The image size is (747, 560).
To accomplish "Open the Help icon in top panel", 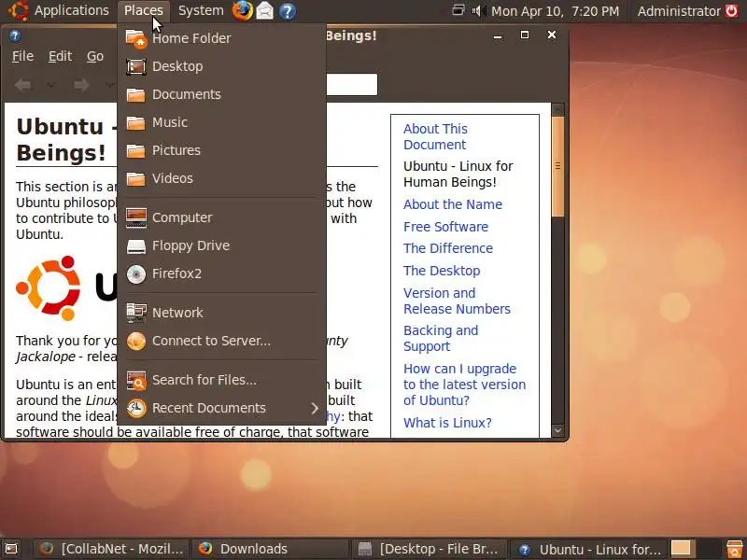I will point(288,11).
